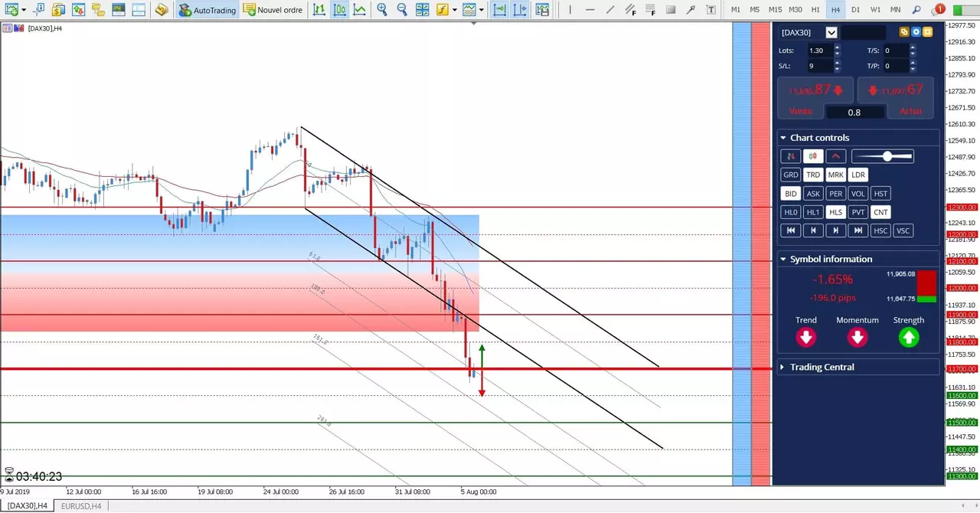Click the yellow link icon in panel
Viewport: 980px width, 513px height.
pos(904,32)
